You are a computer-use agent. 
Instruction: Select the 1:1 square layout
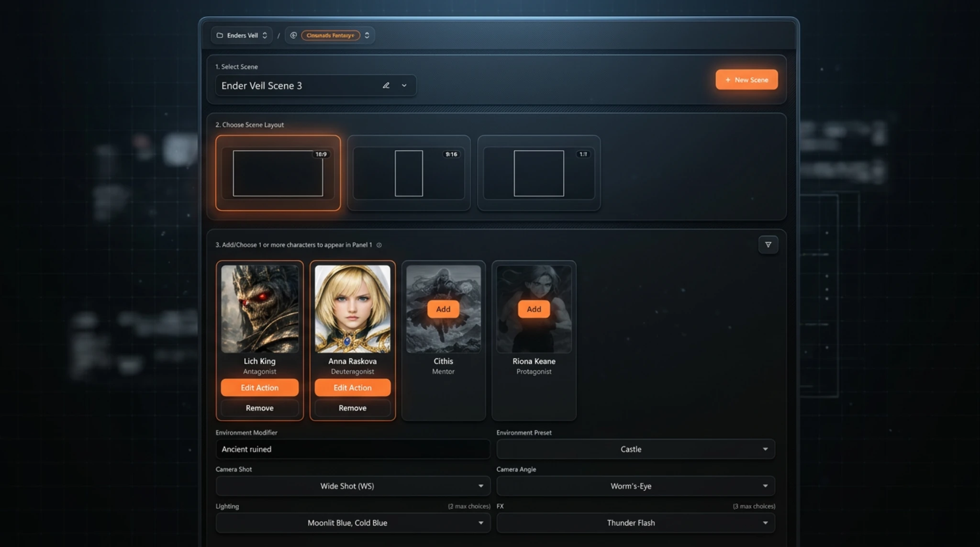[538, 173]
